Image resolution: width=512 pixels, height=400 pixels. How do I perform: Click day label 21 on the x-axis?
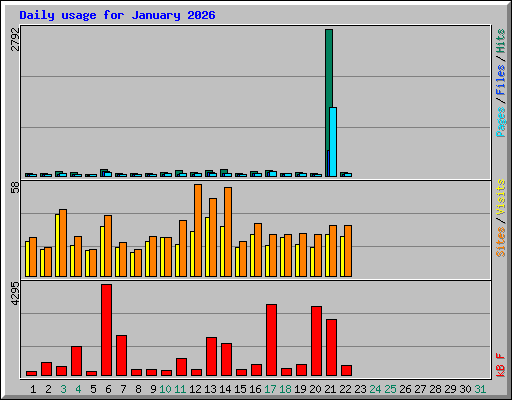330,389
